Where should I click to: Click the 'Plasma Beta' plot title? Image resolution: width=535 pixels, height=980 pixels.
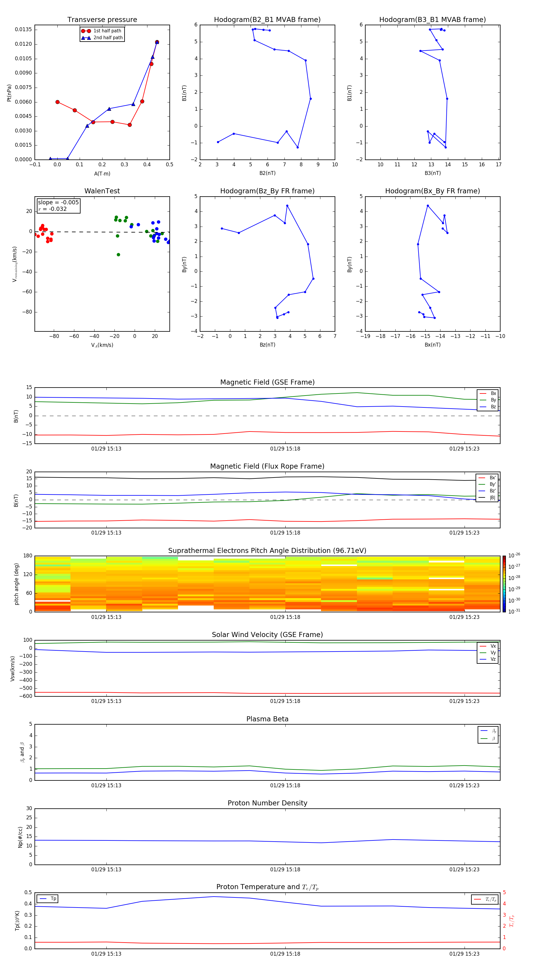pos(267,719)
